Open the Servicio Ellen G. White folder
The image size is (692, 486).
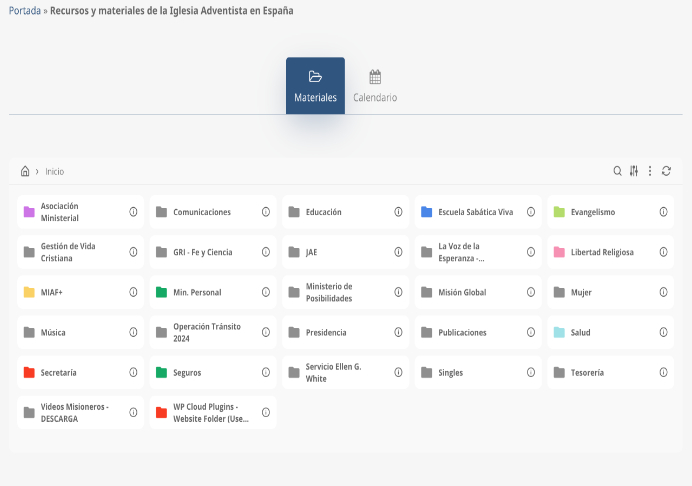[x=335, y=372]
